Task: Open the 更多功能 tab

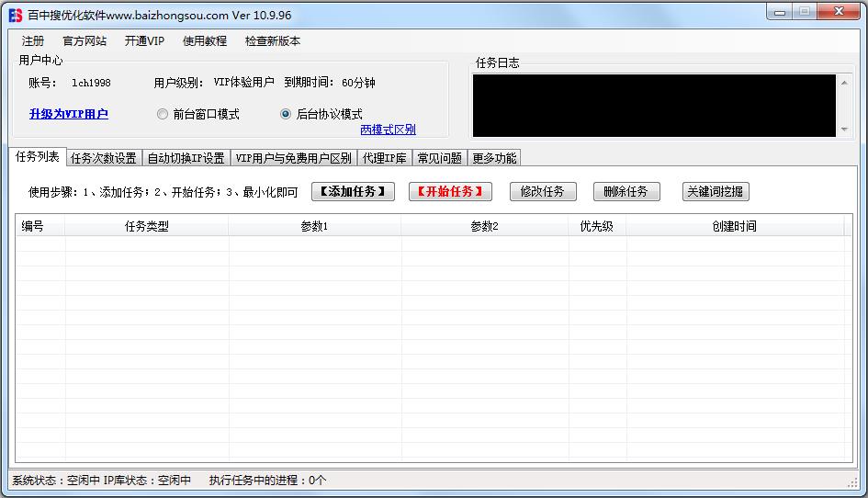Action: coord(494,158)
